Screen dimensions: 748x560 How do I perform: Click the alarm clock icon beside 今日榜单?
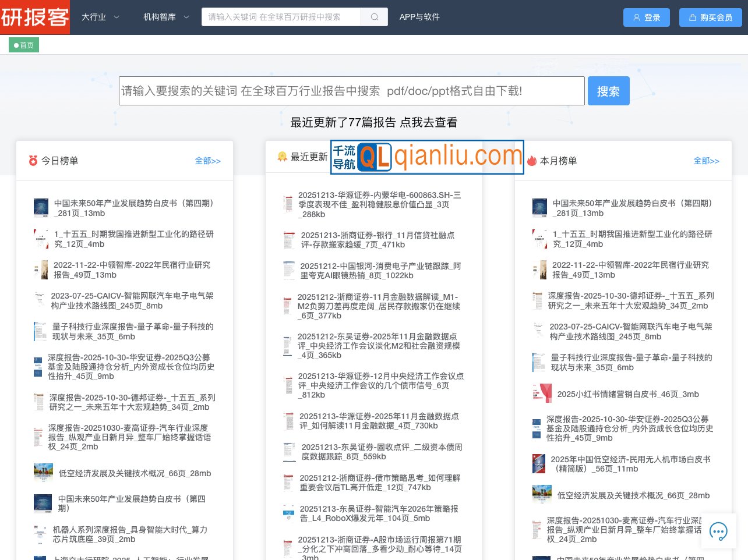(33, 161)
